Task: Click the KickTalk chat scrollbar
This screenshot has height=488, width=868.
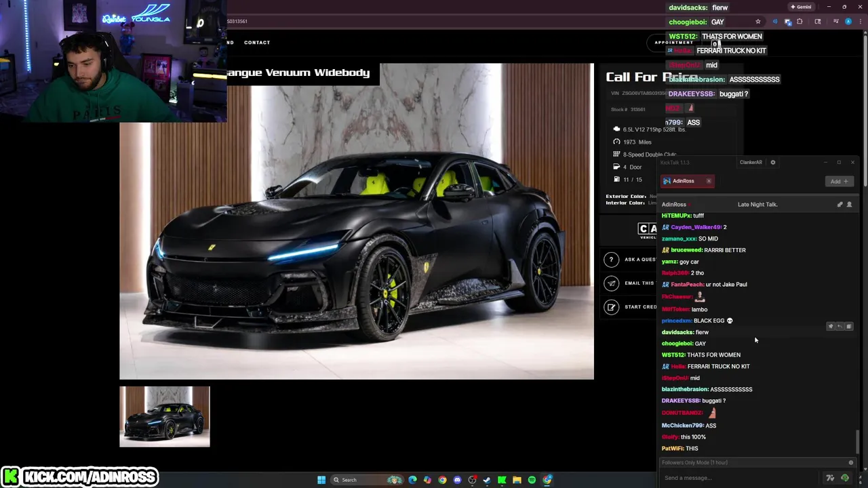Action: [x=858, y=442]
